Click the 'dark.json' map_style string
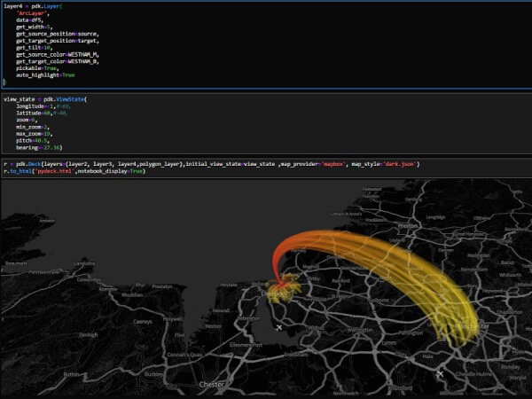Image resolution: width=532 pixels, height=399 pixels. (400, 164)
